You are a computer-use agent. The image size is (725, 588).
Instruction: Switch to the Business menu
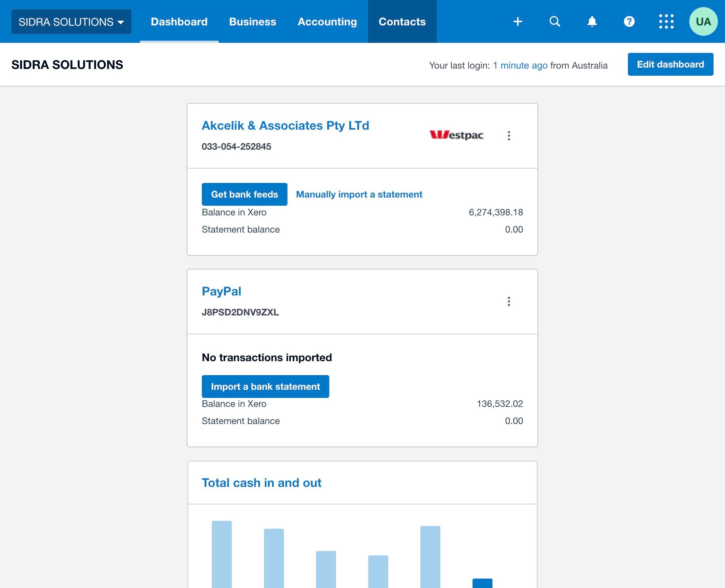tap(252, 21)
